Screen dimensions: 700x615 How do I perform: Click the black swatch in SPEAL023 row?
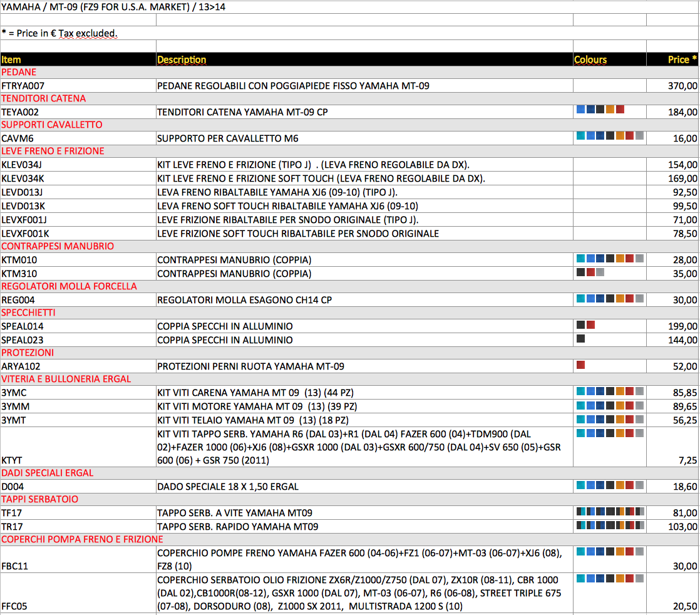(x=581, y=339)
